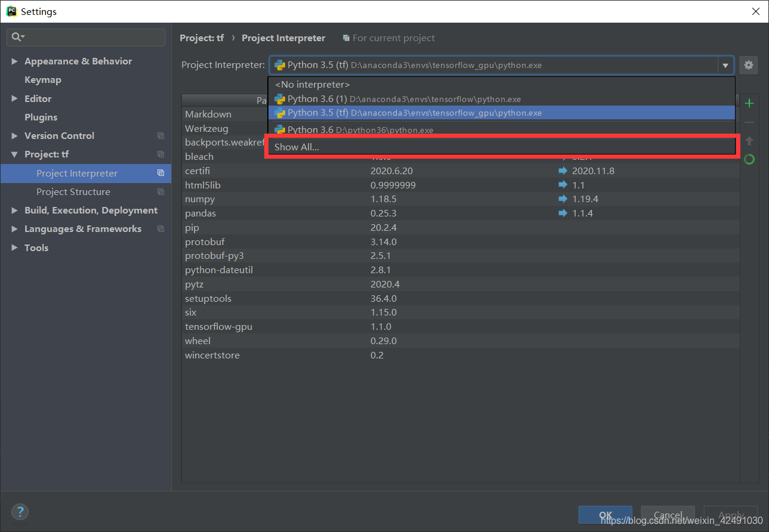
Task: Click setuptools version 36.4.0
Action: point(384,298)
